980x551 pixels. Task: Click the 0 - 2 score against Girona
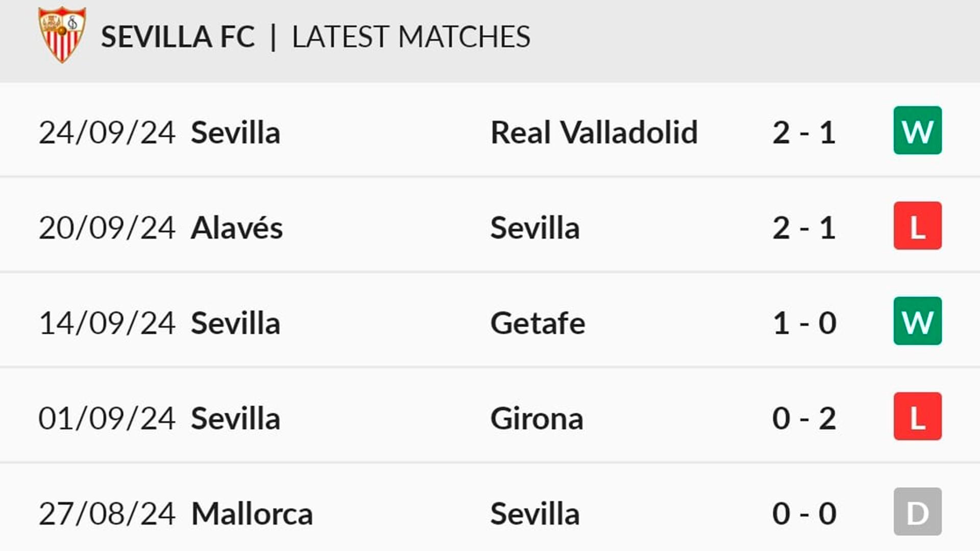804,418
